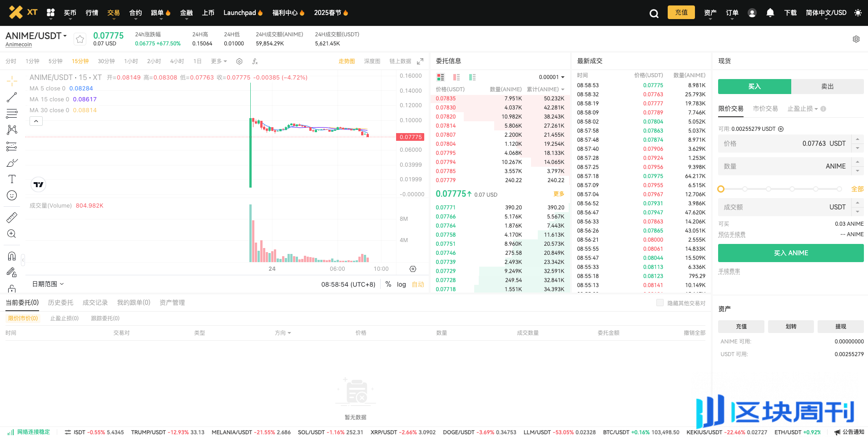Open the apps grid menu
Screen dimensions: 868x437
pos(51,13)
